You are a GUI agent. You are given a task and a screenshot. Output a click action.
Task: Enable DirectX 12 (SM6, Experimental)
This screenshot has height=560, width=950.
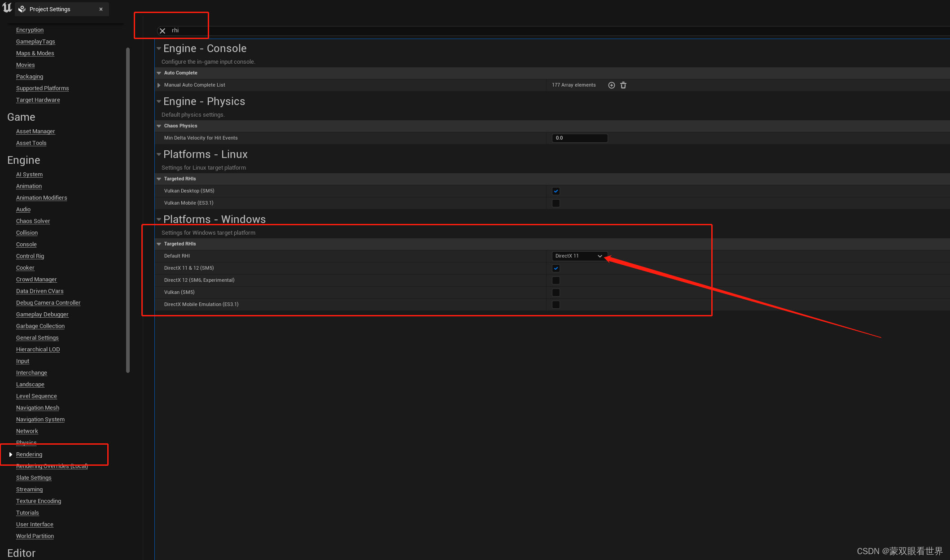point(556,280)
